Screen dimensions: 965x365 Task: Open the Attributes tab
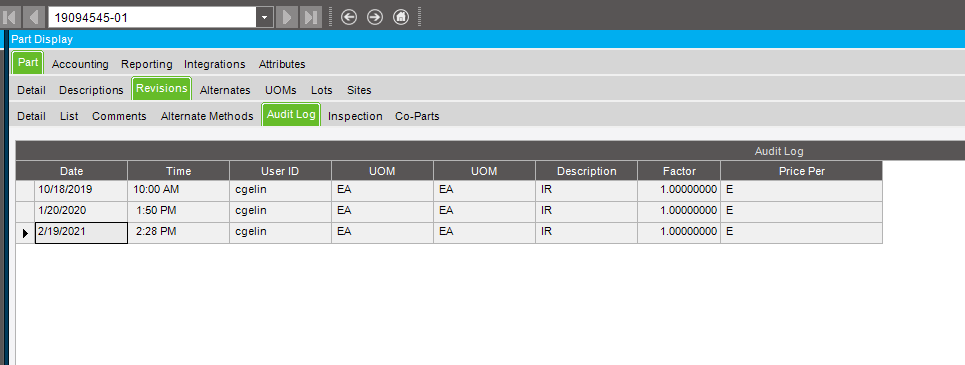[282, 64]
